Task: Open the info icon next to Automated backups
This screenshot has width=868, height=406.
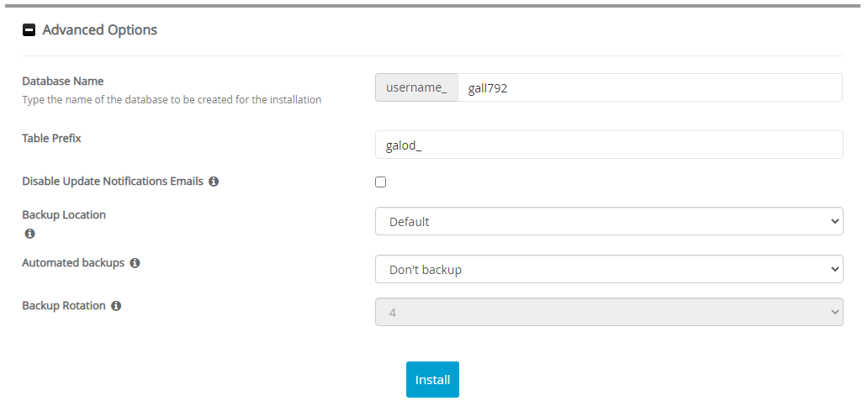Action: [135, 263]
